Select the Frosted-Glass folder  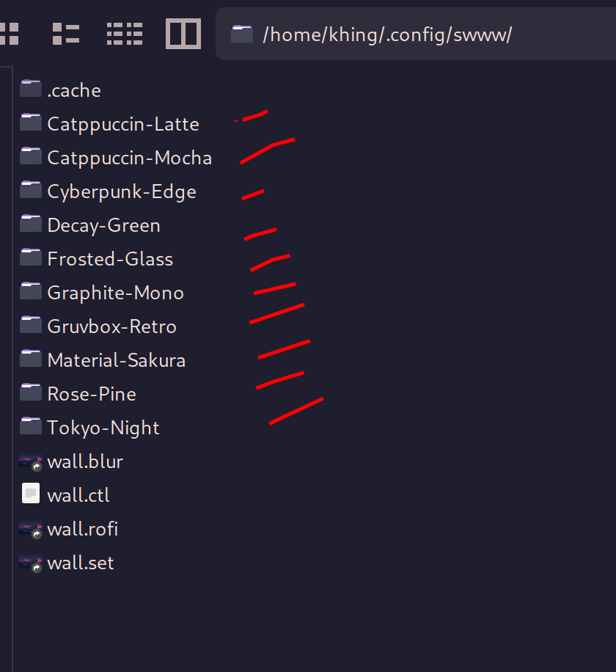click(x=110, y=258)
